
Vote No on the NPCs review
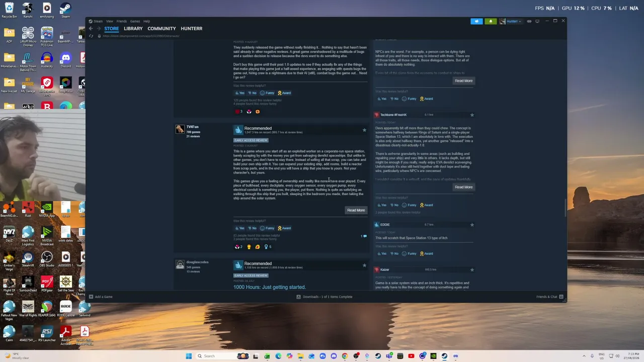click(394, 99)
